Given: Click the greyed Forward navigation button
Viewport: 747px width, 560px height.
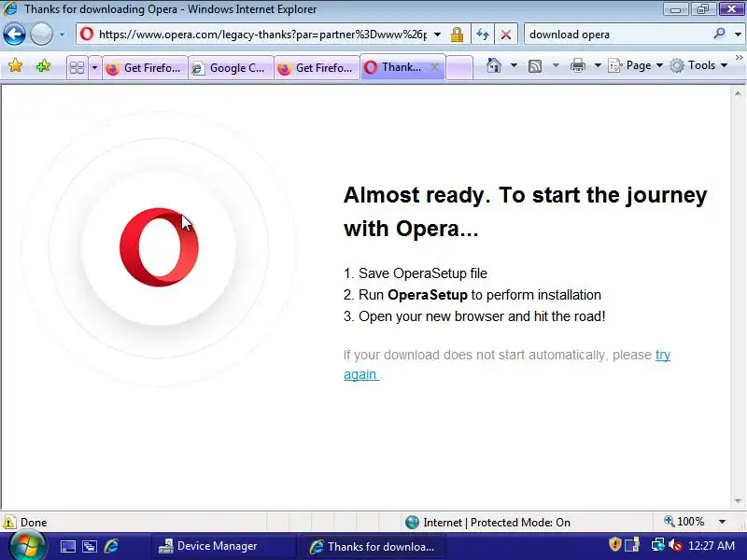Looking at the screenshot, I should coord(41,35).
